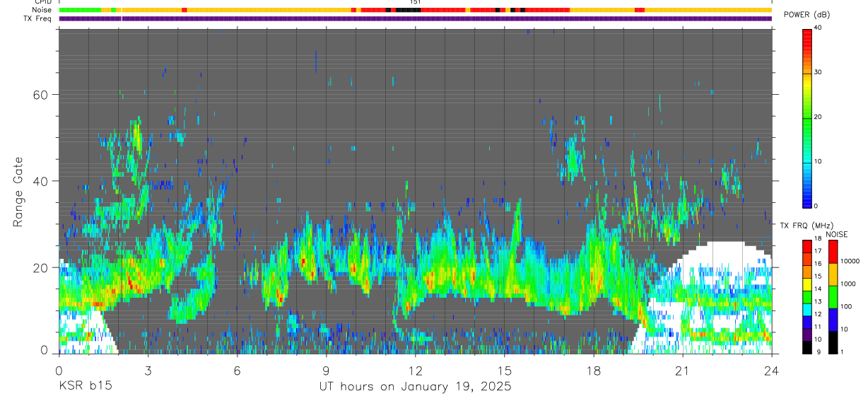Click the 40 label on power scale
The image size is (868, 401).
(x=817, y=28)
